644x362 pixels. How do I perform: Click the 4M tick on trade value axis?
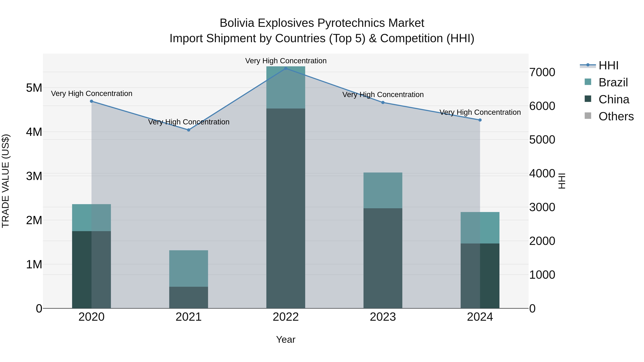coord(34,132)
